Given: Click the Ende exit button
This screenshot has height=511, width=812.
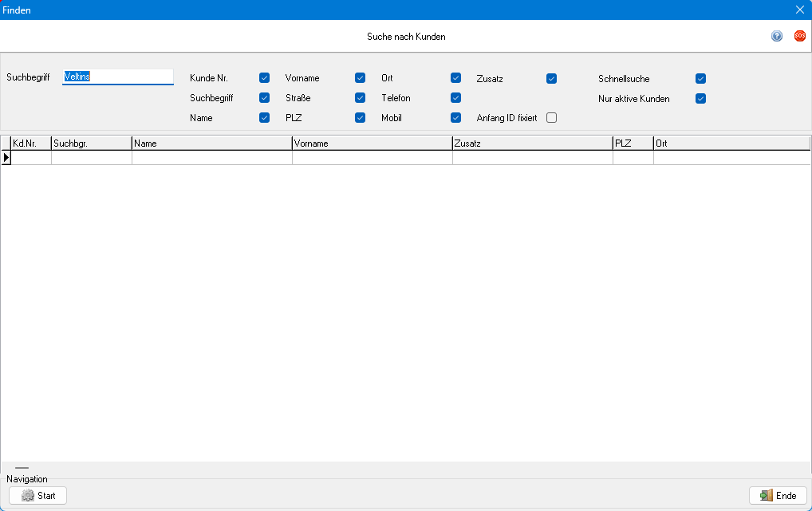Looking at the screenshot, I should click(x=778, y=496).
